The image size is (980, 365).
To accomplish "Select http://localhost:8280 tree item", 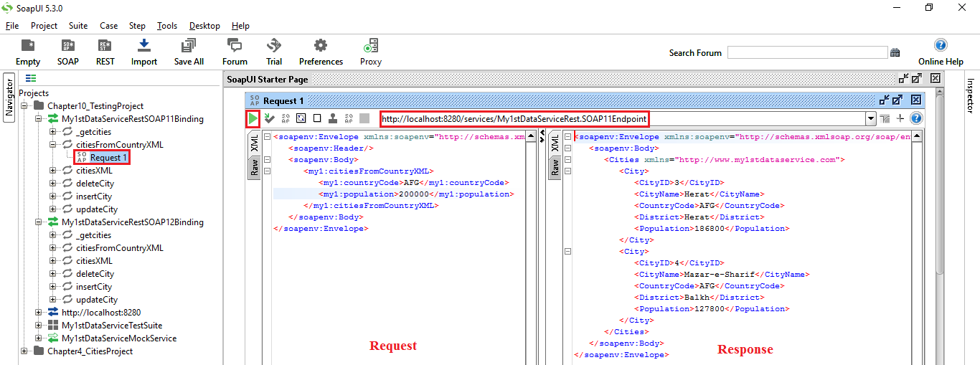I will click(x=101, y=313).
